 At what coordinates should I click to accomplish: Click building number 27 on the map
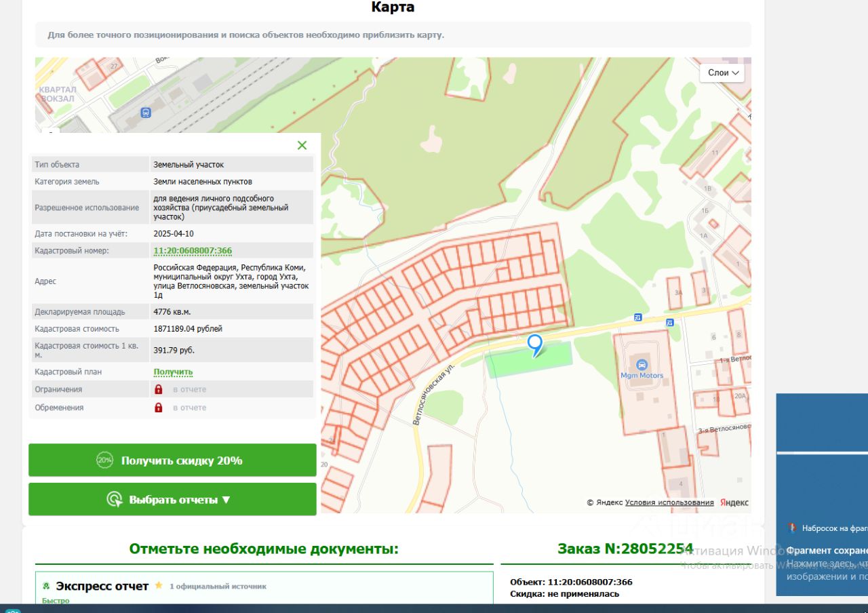coord(114,66)
